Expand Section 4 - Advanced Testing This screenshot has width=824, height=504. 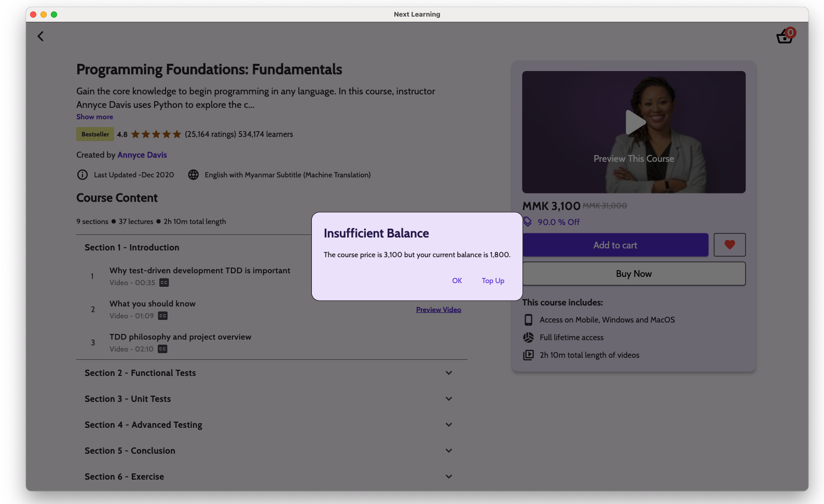click(x=449, y=425)
